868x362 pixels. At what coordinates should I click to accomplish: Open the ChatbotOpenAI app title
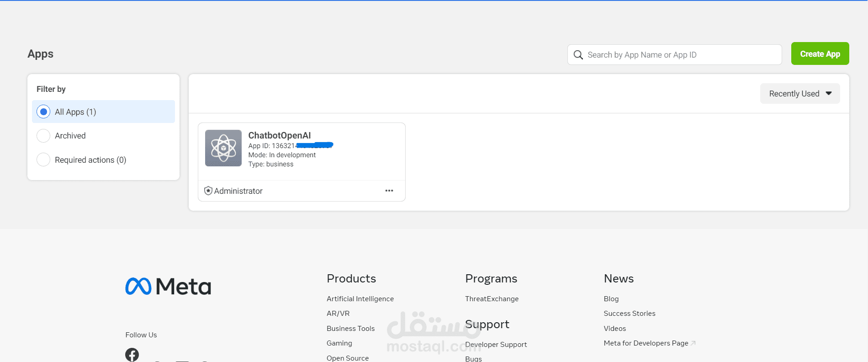[280, 135]
